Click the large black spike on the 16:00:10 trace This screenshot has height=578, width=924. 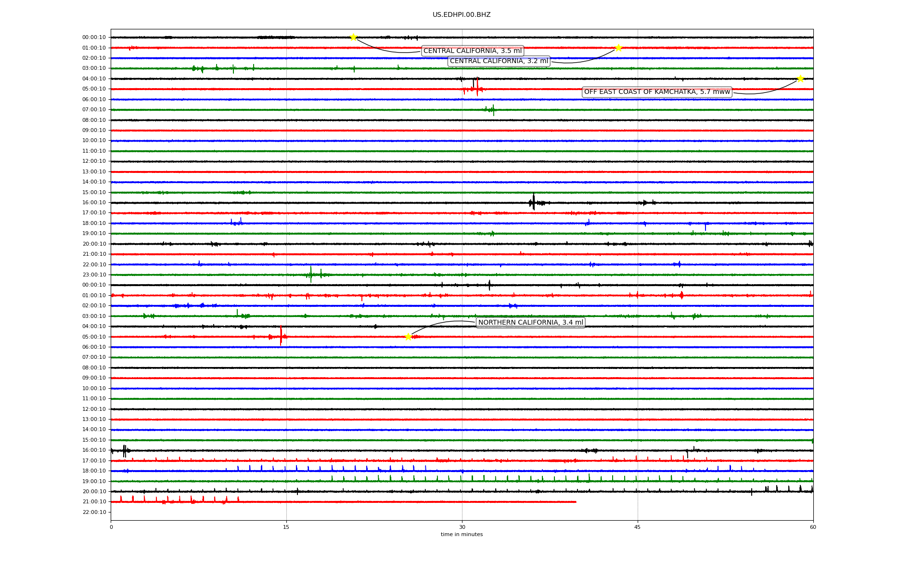(533, 201)
